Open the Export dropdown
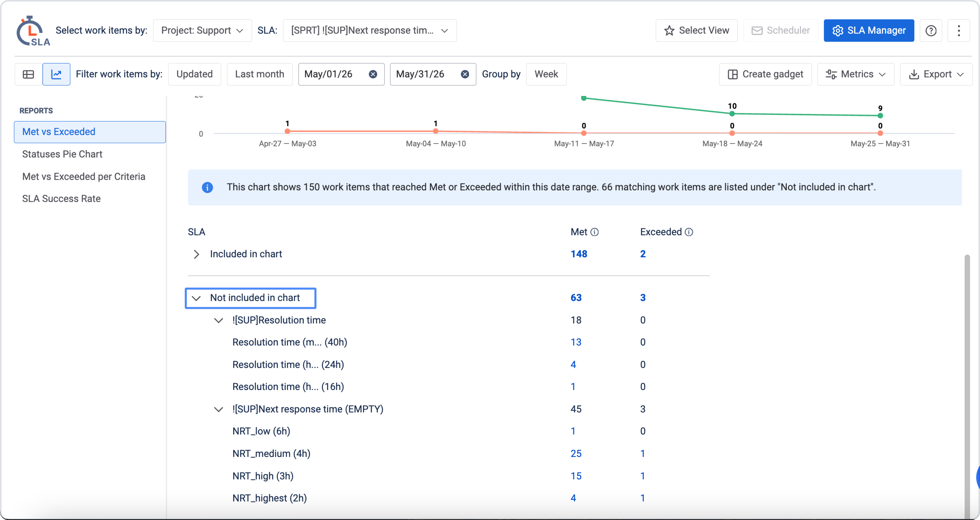The height and width of the screenshot is (520, 980). (936, 74)
